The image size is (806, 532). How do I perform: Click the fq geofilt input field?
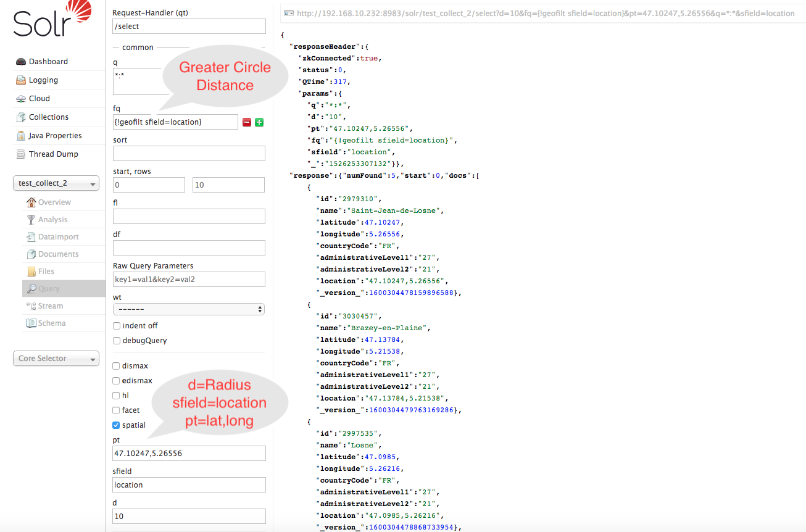click(175, 122)
